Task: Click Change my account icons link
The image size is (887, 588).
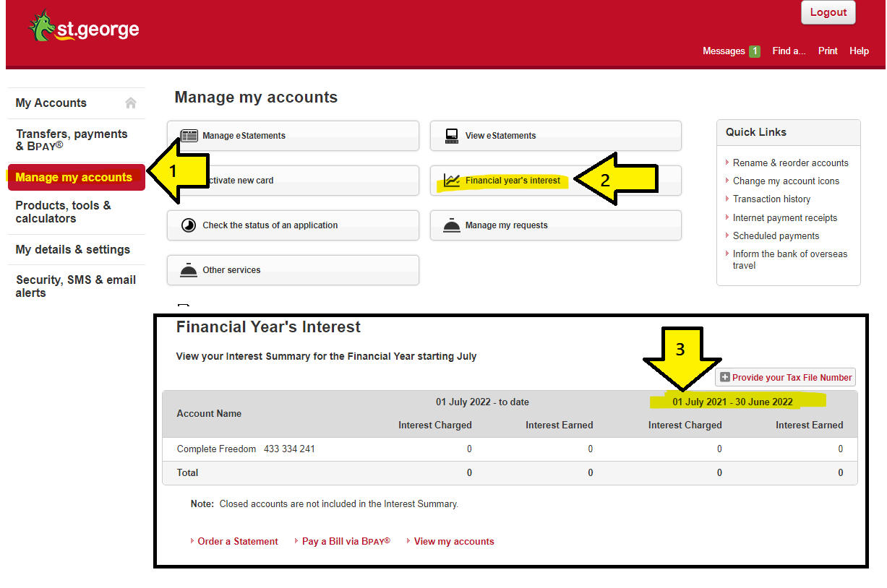Action: click(x=787, y=181)
